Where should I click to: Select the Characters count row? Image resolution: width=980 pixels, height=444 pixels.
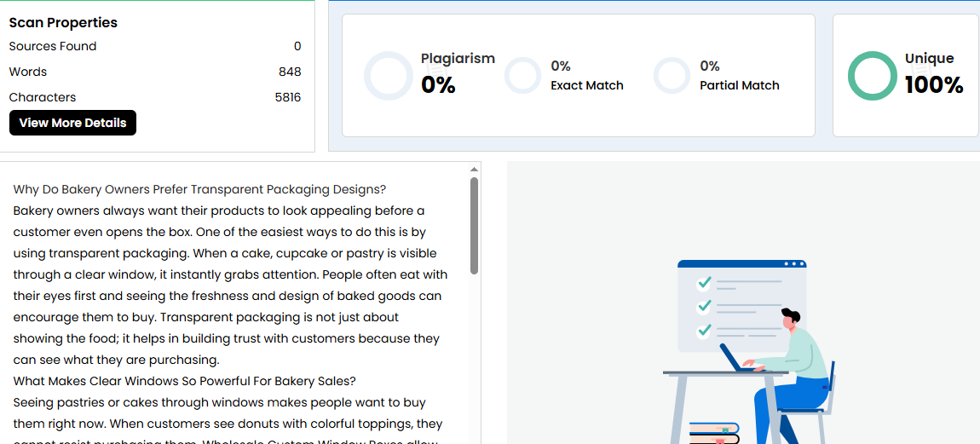pyautogui.click(x=155, y=97)
